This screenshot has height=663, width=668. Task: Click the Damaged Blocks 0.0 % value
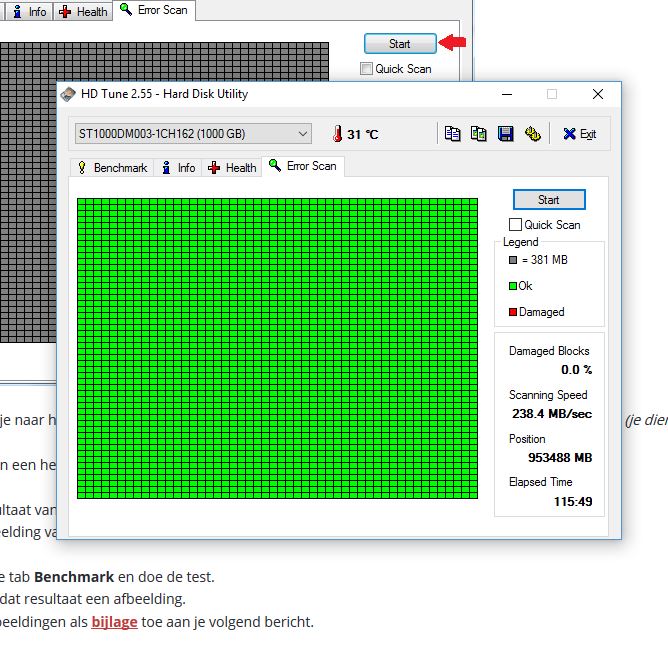(576, 369)
